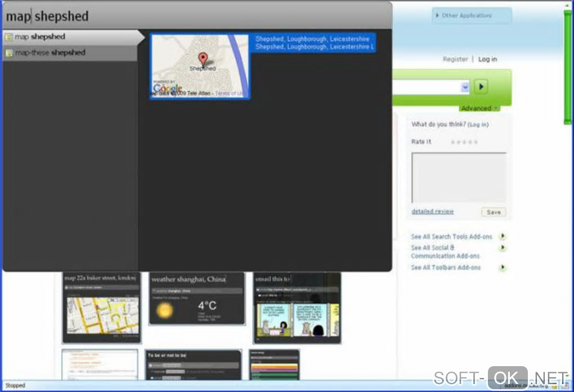This screenshot has height=392, width=574.
Task: Open 'See All Social & Communication Add-ons'
Action: point(445,252)
